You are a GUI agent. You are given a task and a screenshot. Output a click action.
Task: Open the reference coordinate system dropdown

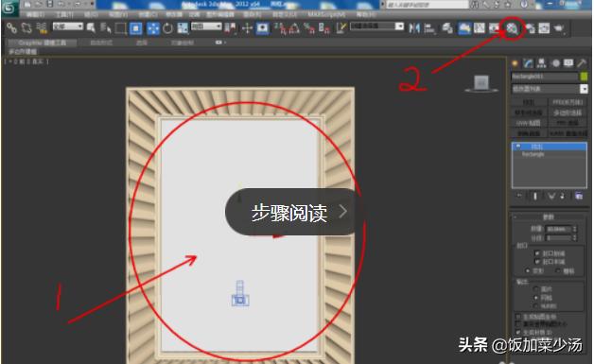pos(206,26)
